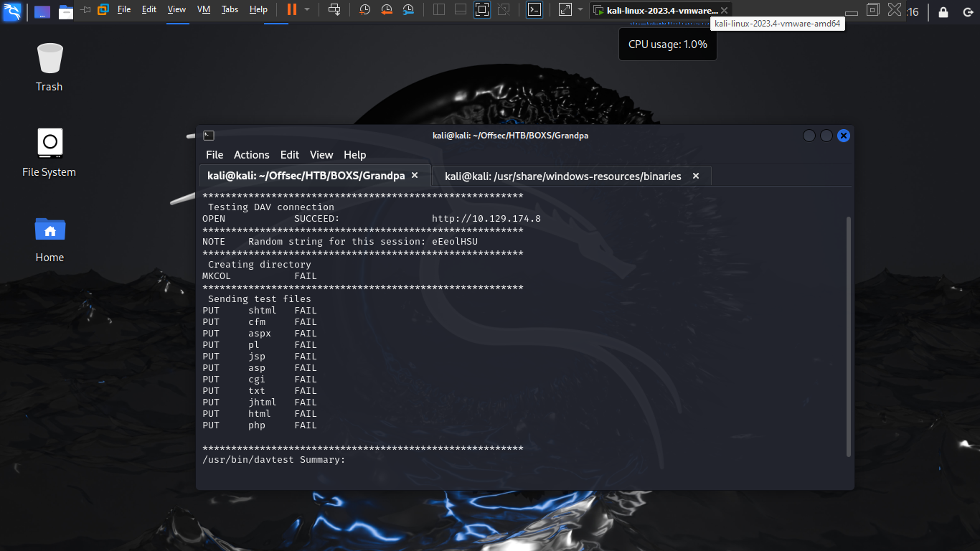The image size is (980, 551).
Task: Open VMware File menu
Action: (124, 9)
